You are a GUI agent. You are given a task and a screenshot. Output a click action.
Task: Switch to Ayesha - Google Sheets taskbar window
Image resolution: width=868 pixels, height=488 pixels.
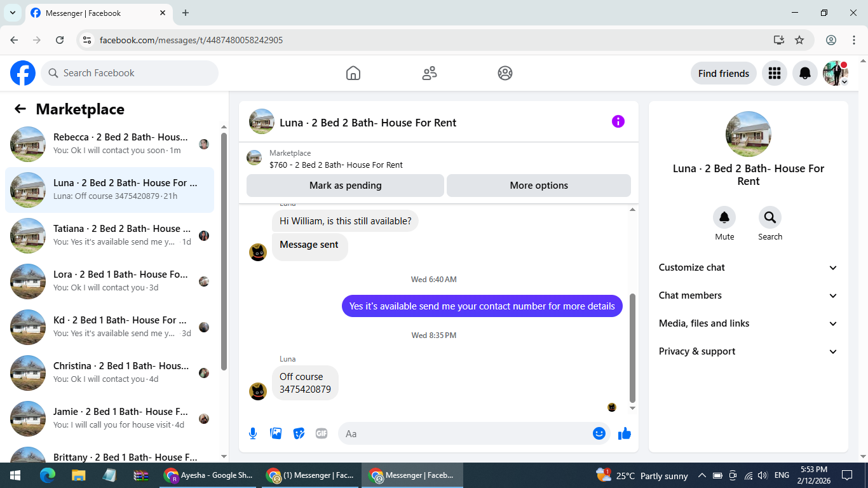click(208, 475)
